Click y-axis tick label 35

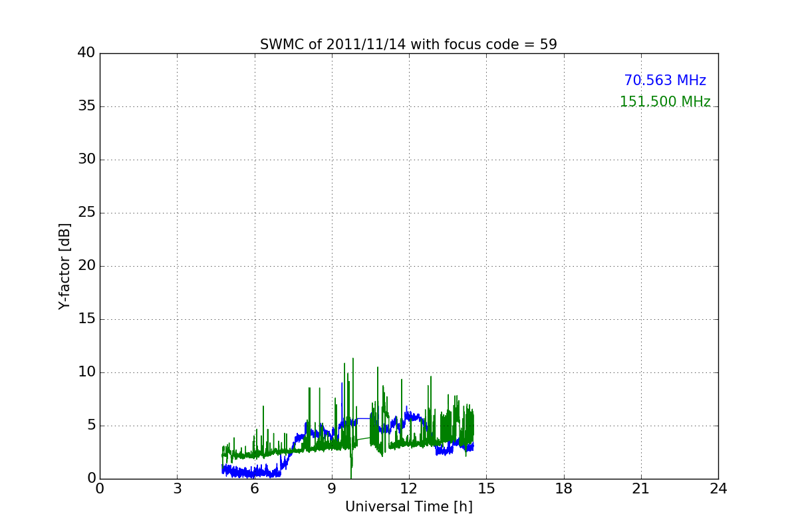click(x=86, y=106)
